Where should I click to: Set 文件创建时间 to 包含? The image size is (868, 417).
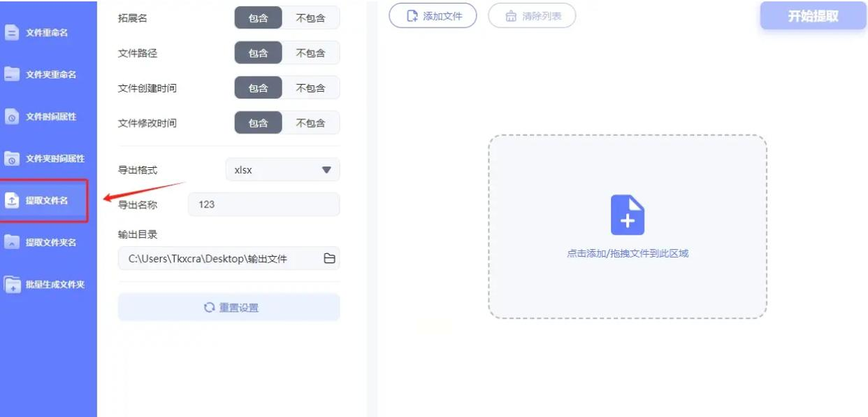point(259,88)
